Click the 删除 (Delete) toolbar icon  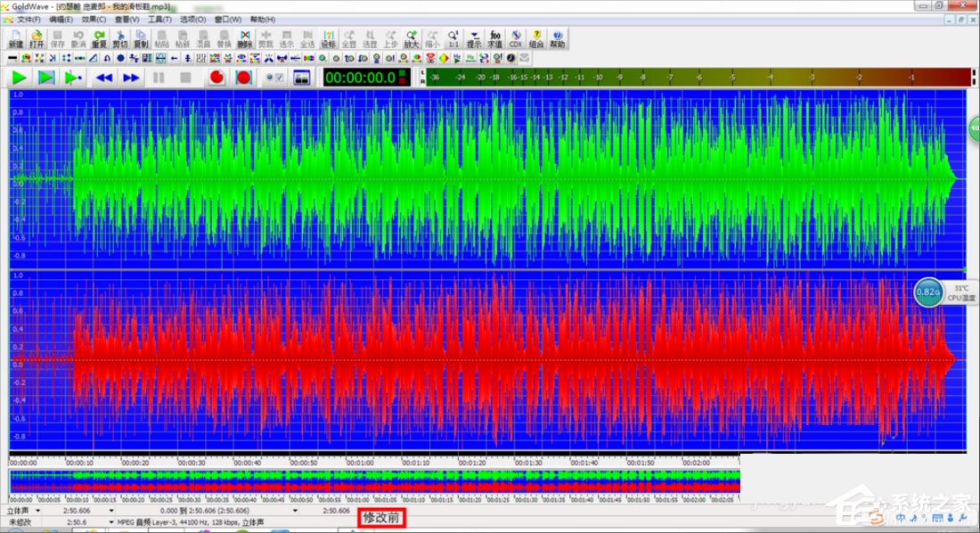pyautogui.click(x=244, y=38)
